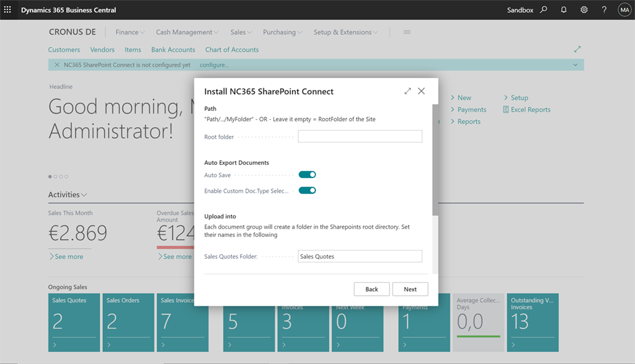635x364 pixels.
Task: Open the Customers list
Action: point(64,50)
